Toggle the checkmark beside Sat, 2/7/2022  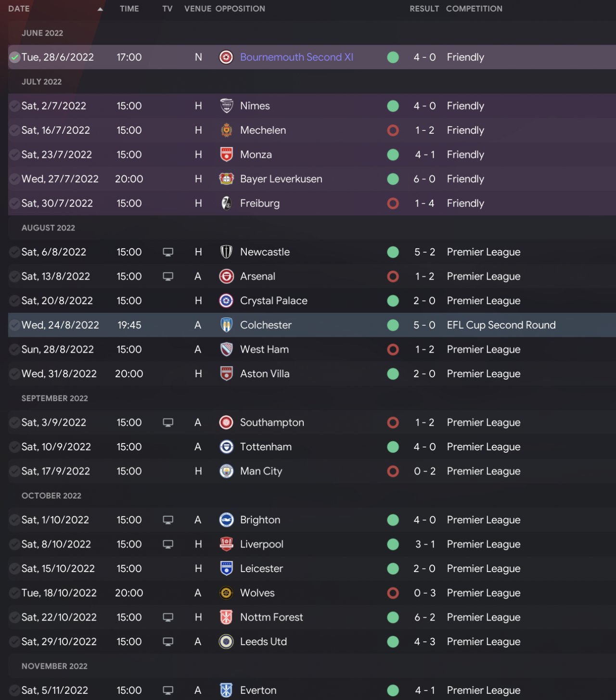(14, 106)
